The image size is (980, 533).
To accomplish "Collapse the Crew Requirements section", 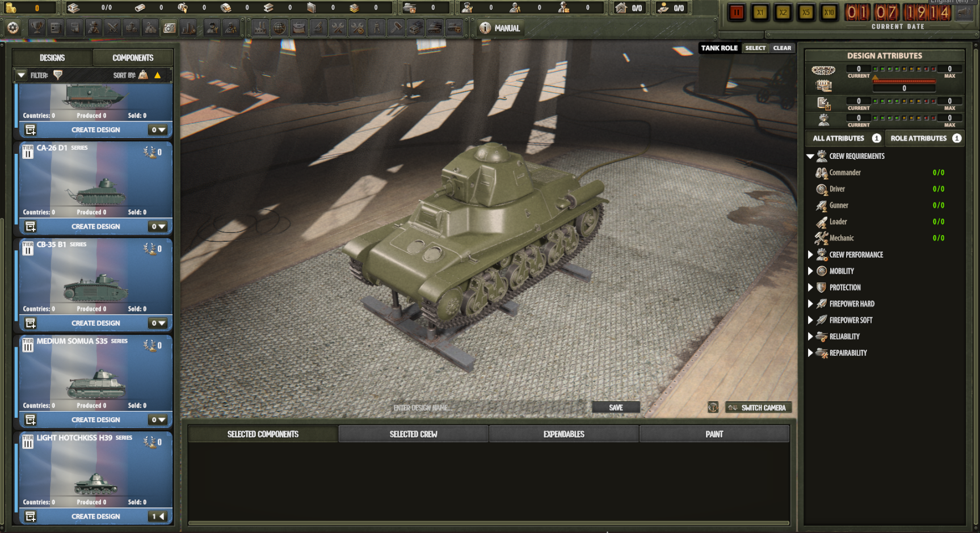I will pyautogui.click(x=810, y=156).
